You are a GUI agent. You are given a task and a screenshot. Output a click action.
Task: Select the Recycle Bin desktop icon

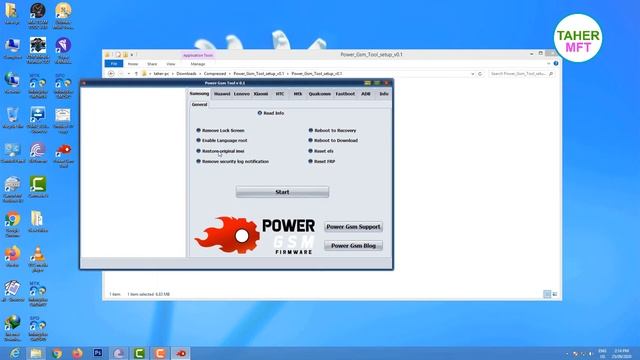[x=13, y=118]
